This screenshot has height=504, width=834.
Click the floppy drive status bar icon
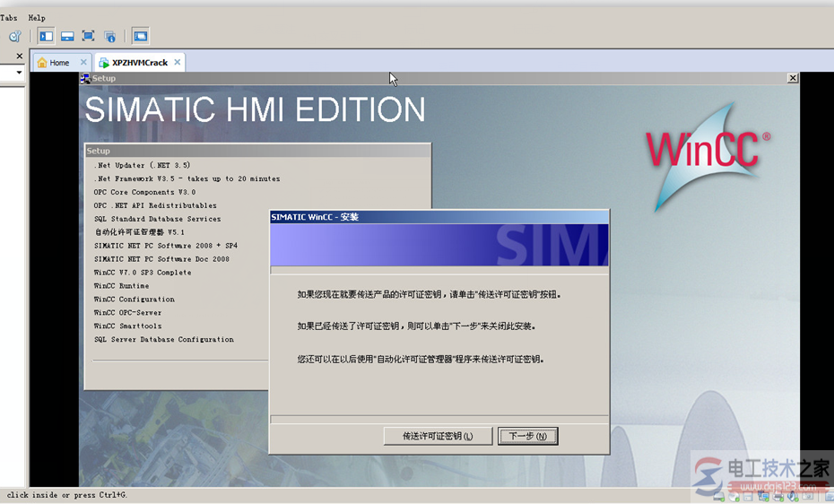(749, 497)
